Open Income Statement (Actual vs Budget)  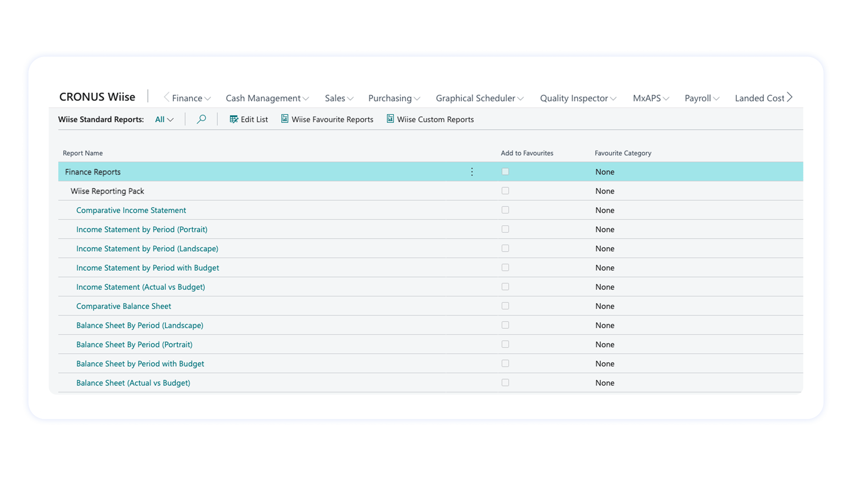pyautogui.click(x=141, y=286)
